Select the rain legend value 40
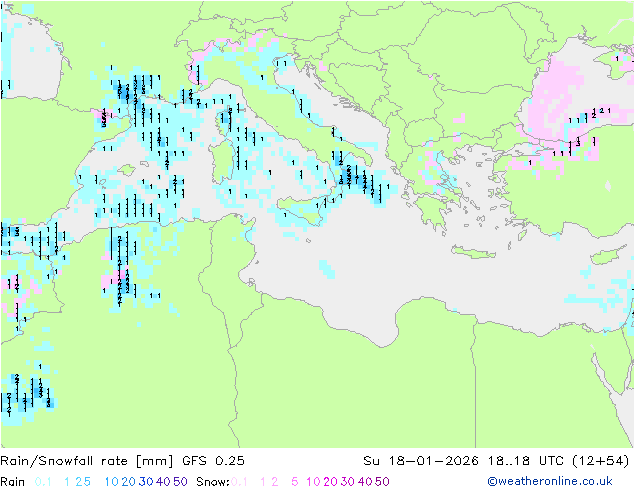 (x=163, y=482)
